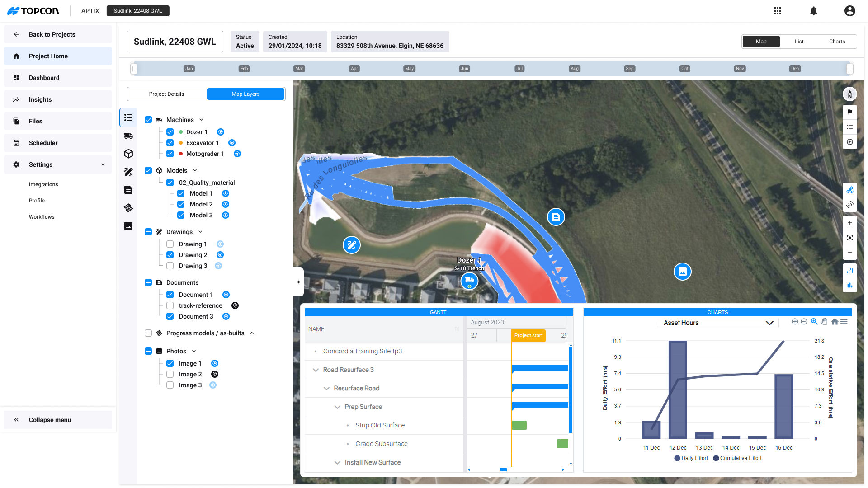
Task: Click the notifications bell icon
Action: click(x=814, y=11)
